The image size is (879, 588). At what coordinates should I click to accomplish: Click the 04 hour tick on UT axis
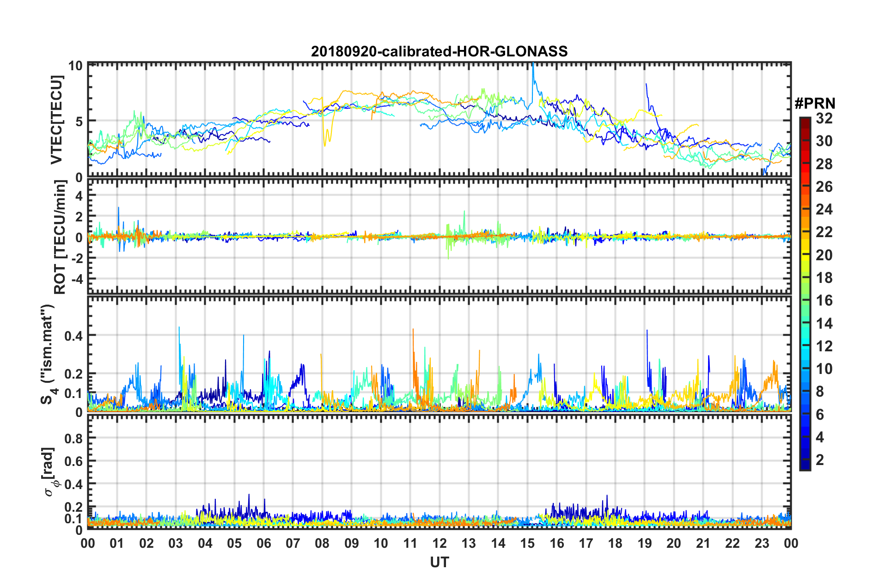pyautogui.click(x=205, y=543)
